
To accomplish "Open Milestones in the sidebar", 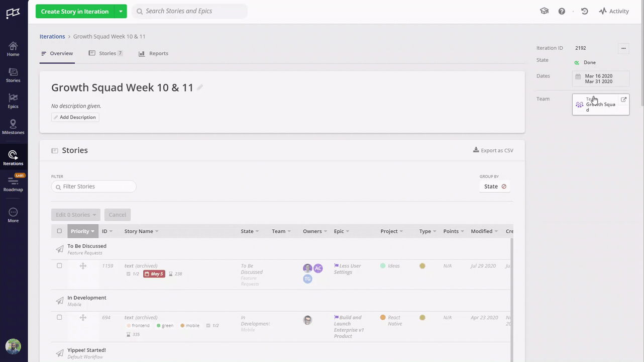I will [x=13, y=127].
